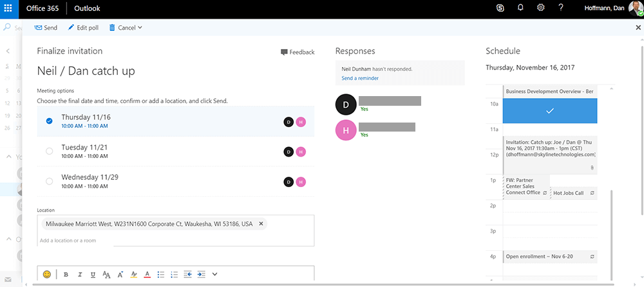Pick the red font color swatch
Image resolution: width=644 pixels, height=287 pixels.
[147, 274]
